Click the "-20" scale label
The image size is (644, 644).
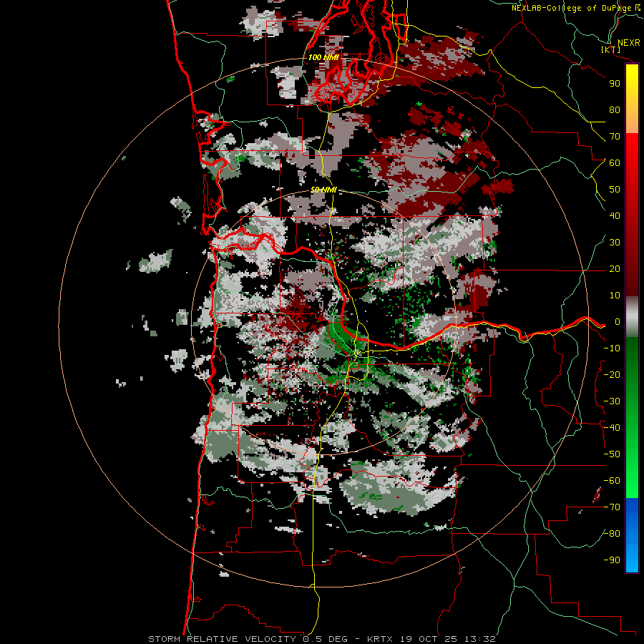(612, 374)
